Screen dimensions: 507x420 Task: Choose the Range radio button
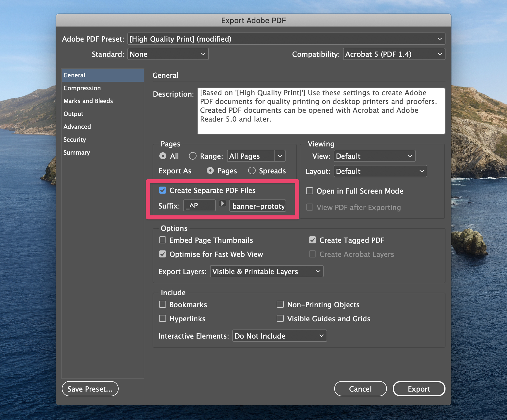[193, 156]
